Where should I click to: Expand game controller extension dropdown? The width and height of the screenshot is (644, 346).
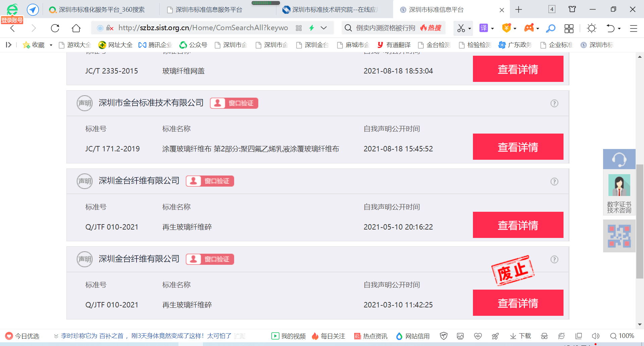[x=538, y=29]
